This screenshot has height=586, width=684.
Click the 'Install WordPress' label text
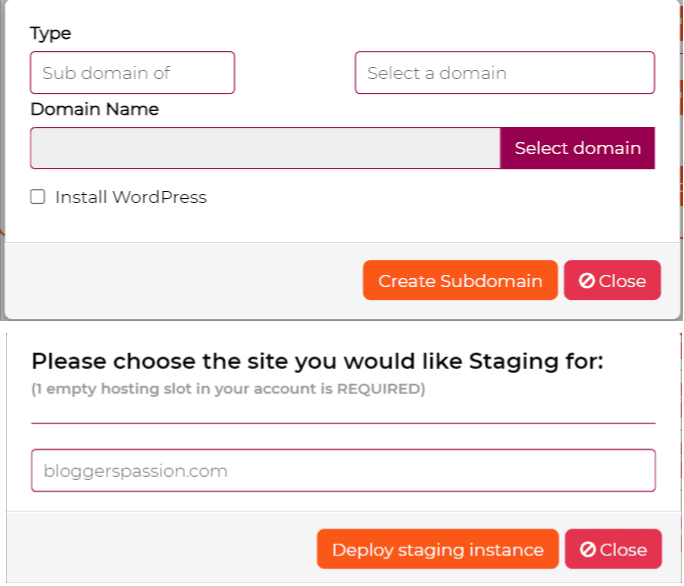(131, 197)
